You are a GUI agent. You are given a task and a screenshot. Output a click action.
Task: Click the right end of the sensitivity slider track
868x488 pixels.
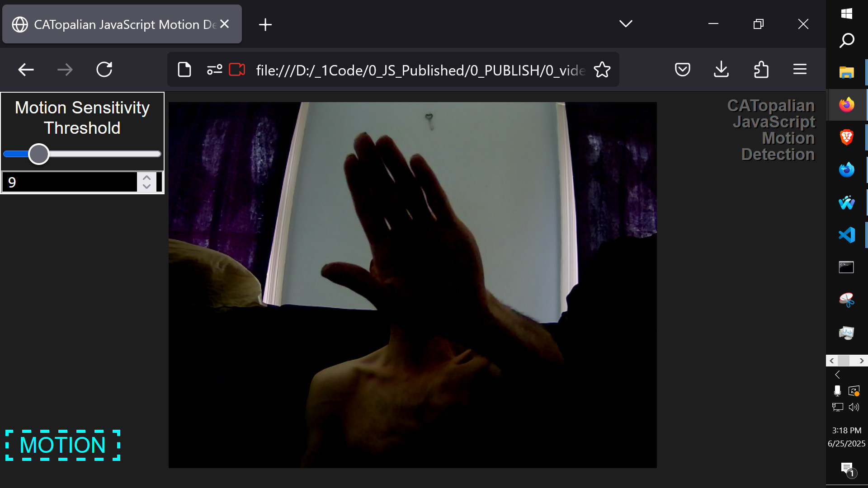click(x=158, y=154)
